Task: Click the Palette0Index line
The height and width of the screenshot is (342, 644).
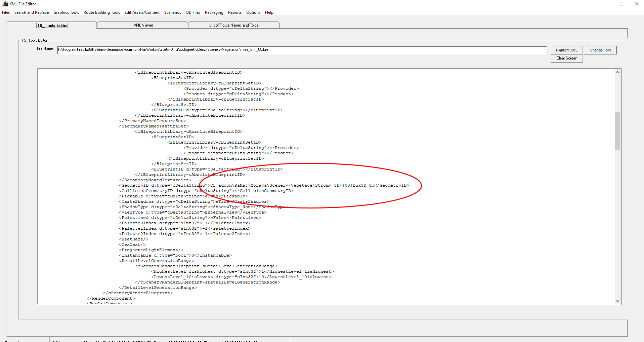Action: (185, 223)
